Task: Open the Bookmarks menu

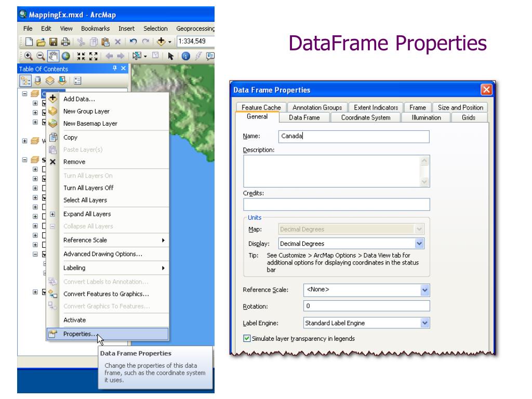Action: click(96, 29)
